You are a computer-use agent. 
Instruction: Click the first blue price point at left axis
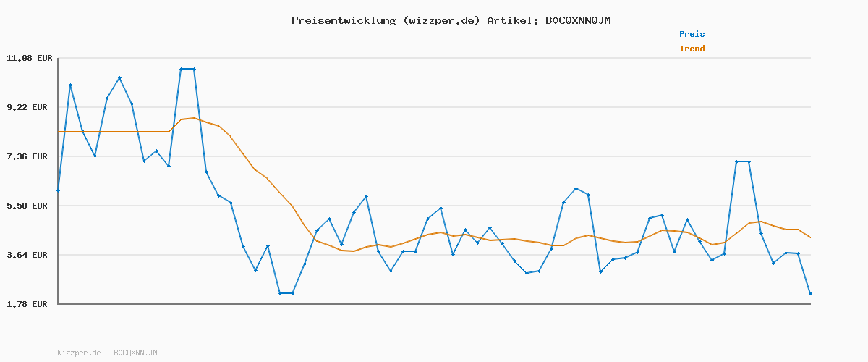click(58, 190)
